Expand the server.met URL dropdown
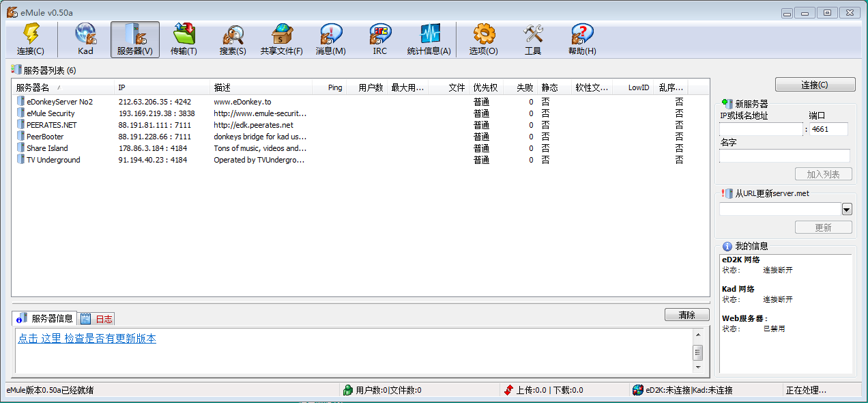The width and height of the screenshot is (868, 403). pyautogui.click(x=847, y=209)
